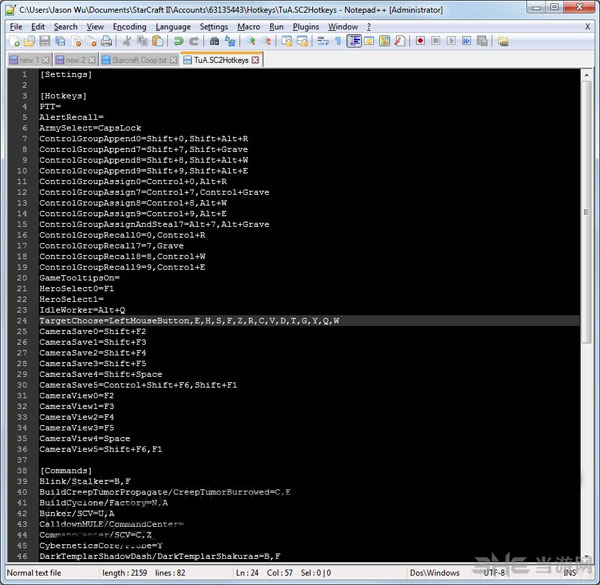Open the Settings menu
This screenshot has width=600, height=585.
pos(214,27)
